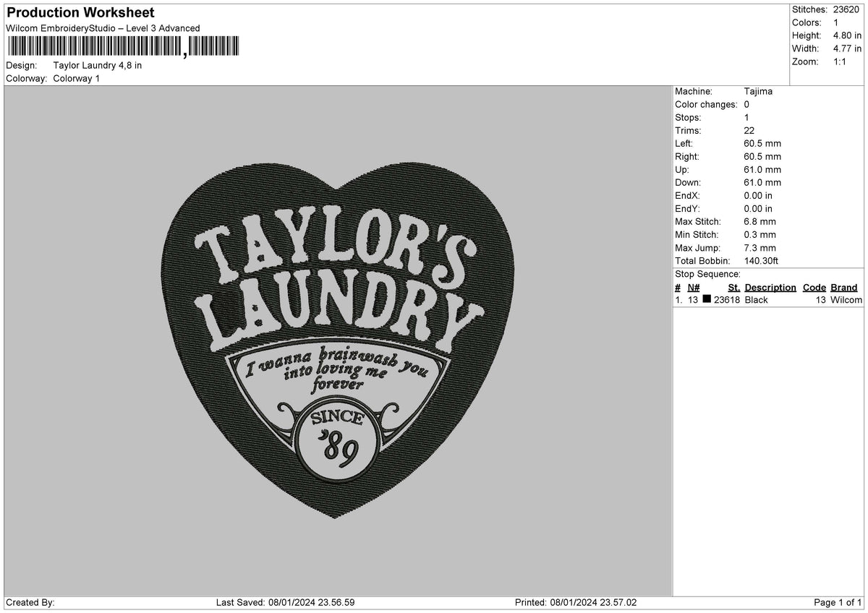Click the Stitches count value 23620
Viewport: 868px width, 613px height.
848,9
